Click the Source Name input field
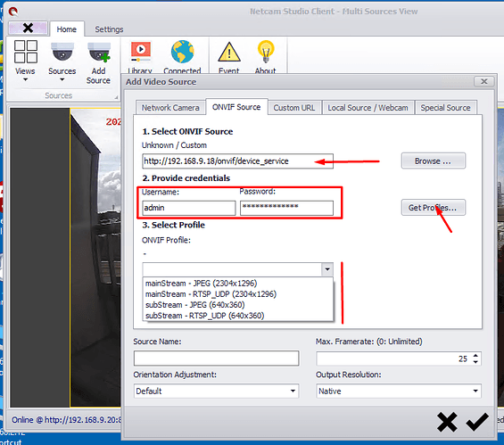The image size is (504, 445). tap(217, 358)
